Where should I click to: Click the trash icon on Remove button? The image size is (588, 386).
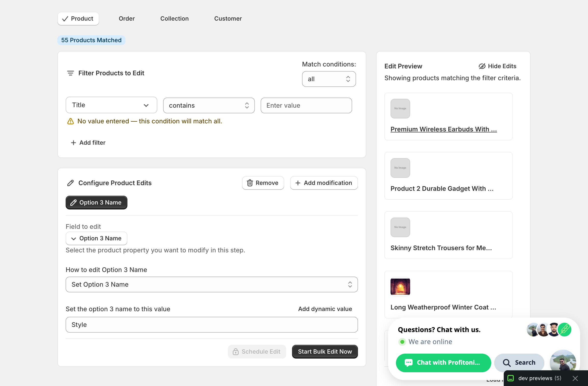coord(250,183)
